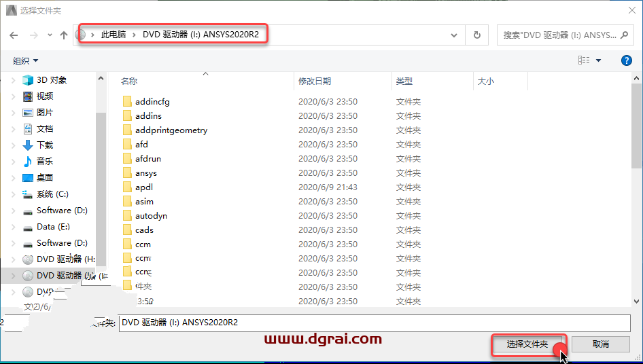Screen dimensions: 643x364
Task: Refresh the folder view
Action: tap(477, 35)
